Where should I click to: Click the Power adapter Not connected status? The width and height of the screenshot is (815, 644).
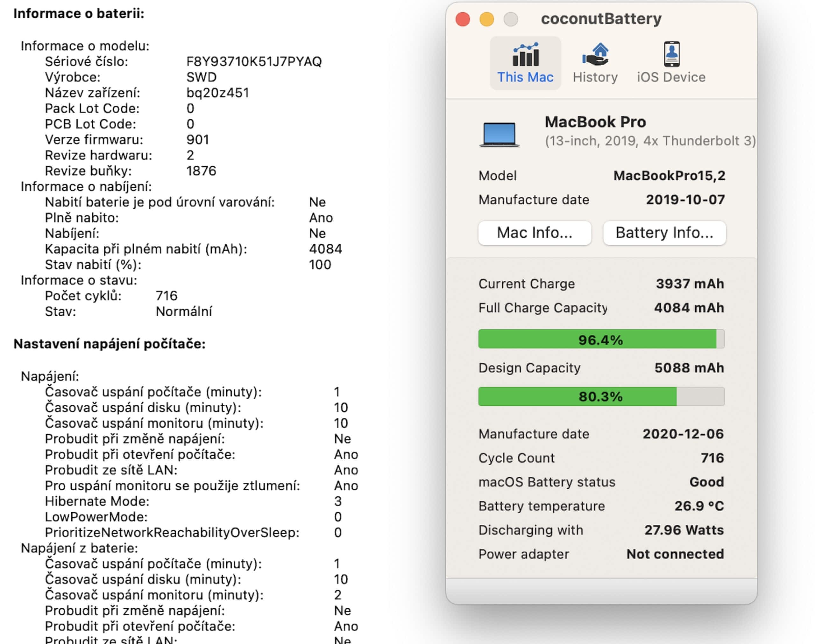tap(675, 554)
